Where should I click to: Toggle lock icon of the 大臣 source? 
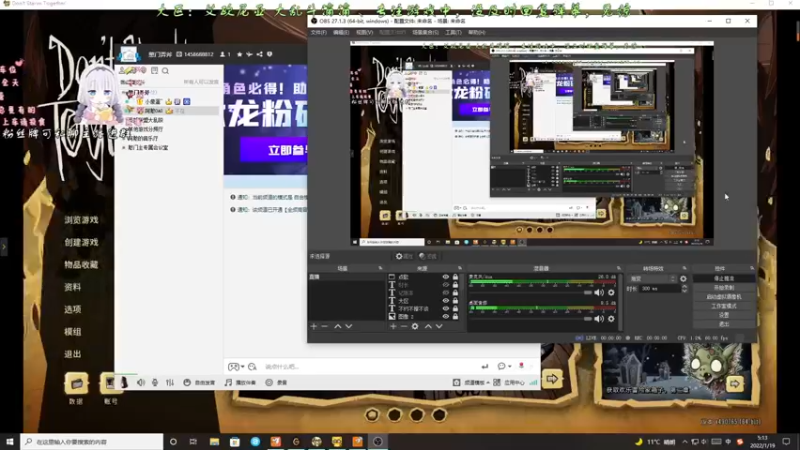455,301
